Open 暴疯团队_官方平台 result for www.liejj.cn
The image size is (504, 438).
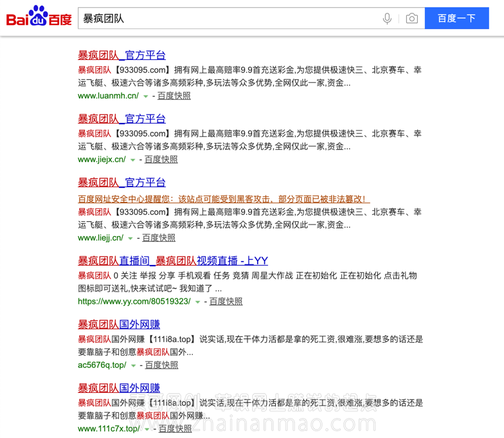click(122, 183)
